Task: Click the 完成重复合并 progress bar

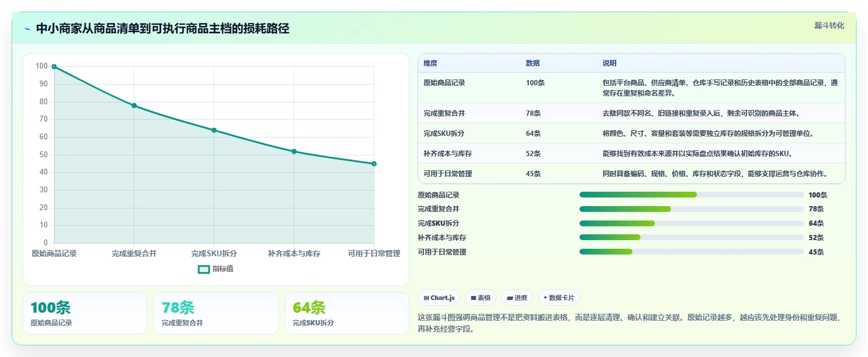Action: pos(691,209)
